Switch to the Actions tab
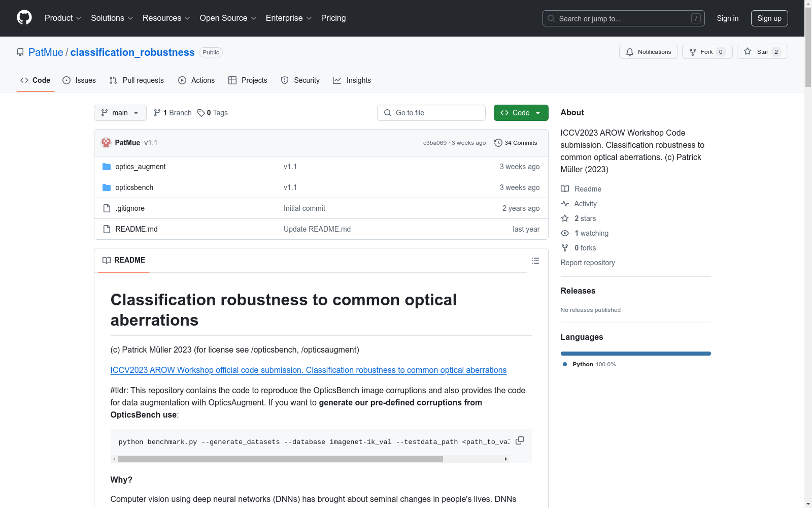 (x=196, y=80)
